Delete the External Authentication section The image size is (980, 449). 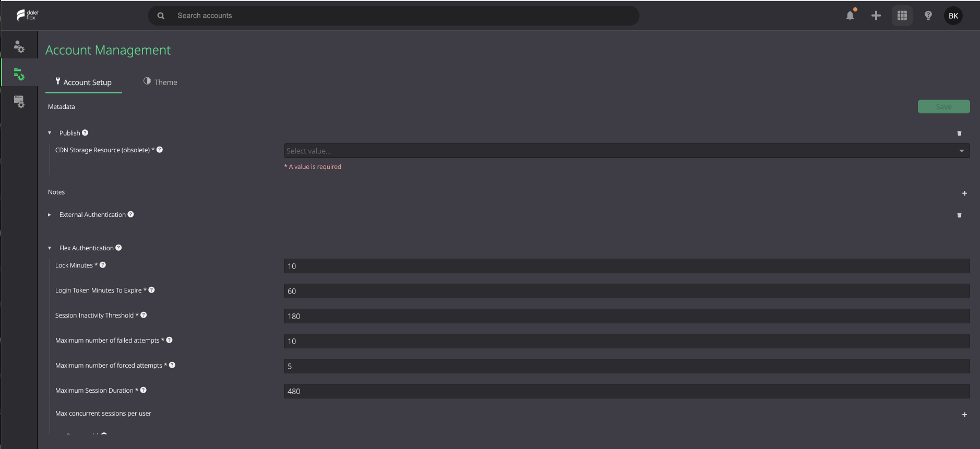(x=959, y=215)
